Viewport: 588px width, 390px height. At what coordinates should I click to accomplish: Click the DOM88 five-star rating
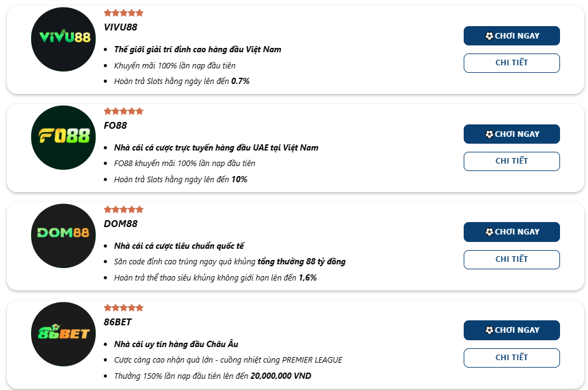(x=124, y=210)
